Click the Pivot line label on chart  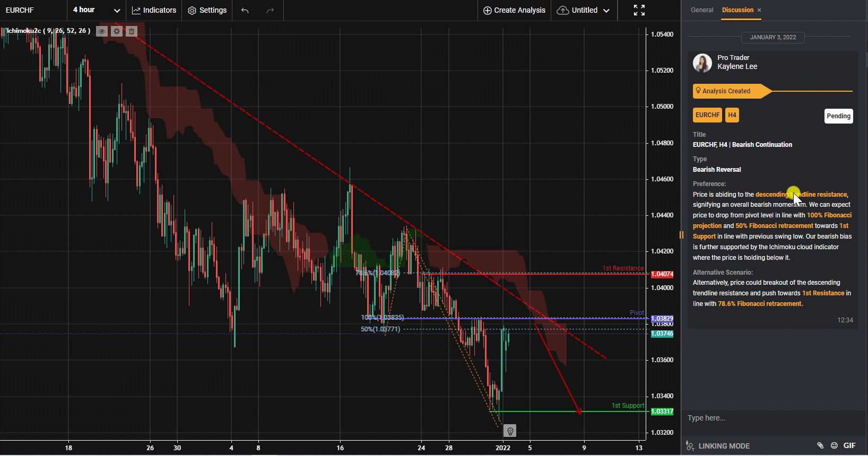[x=637, y=313]
